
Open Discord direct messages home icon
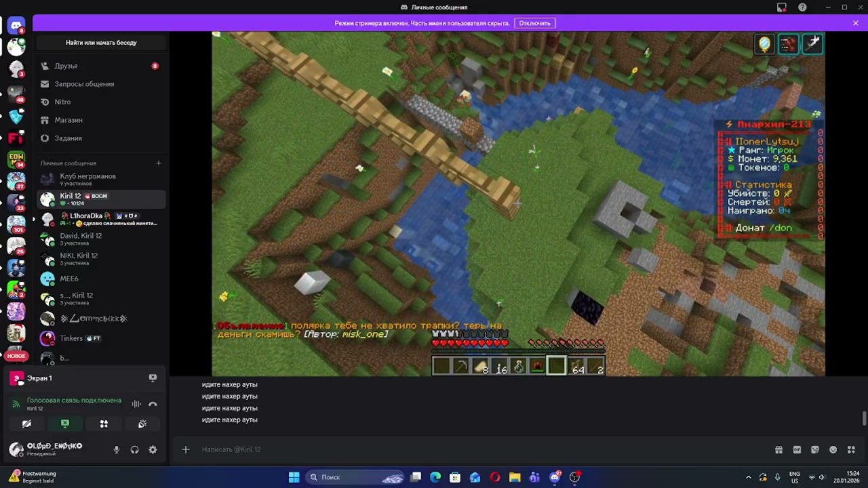[x=16, y=26]
